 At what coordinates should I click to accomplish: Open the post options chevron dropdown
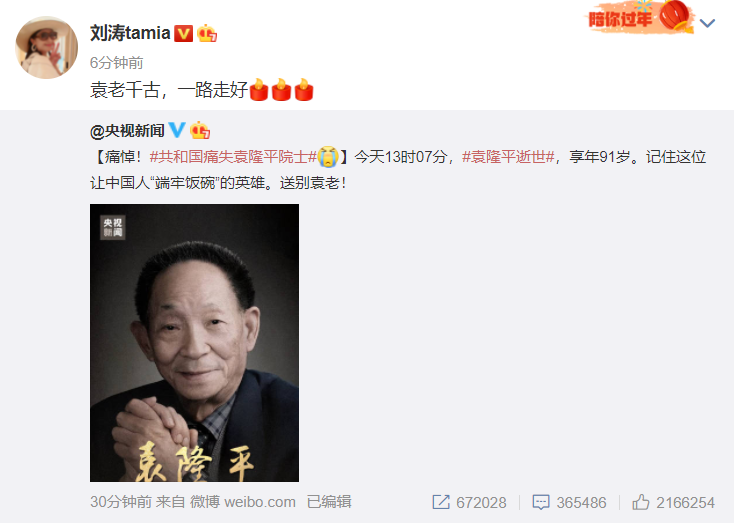(707, 22)
